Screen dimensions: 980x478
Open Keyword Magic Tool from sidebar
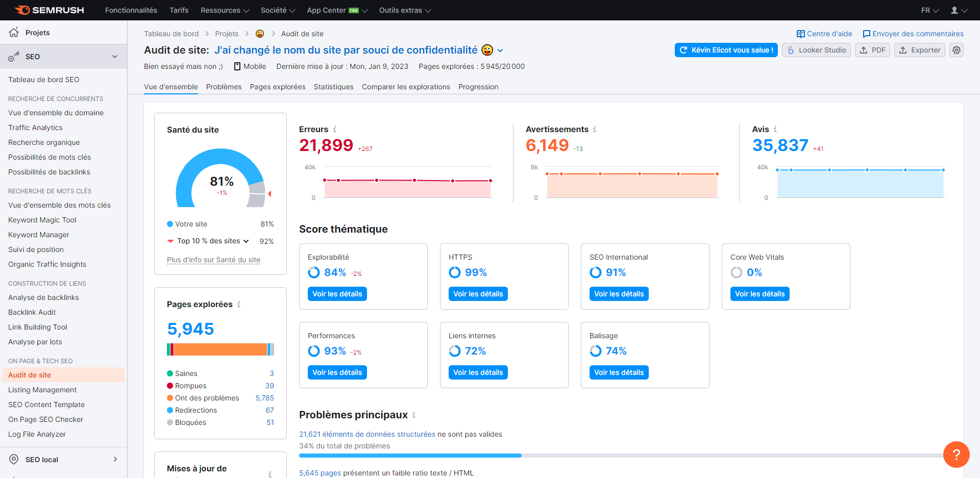(42, 220)
